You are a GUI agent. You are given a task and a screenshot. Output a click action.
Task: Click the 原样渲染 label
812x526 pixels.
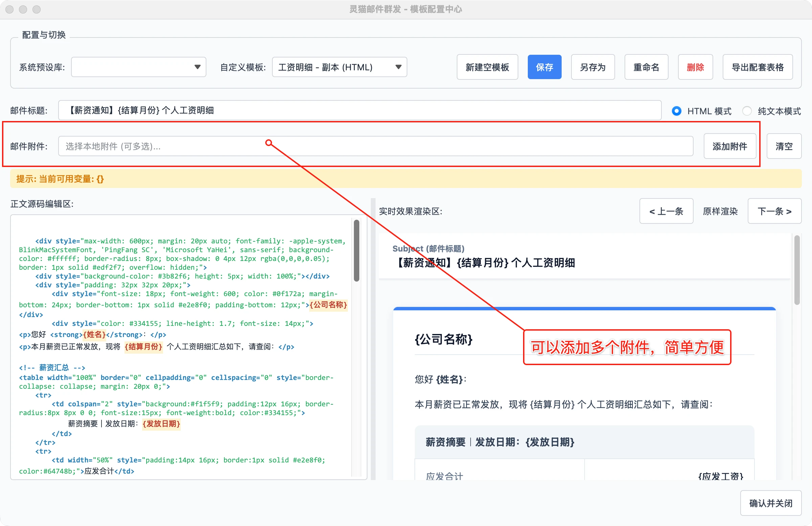[x=720, y=211]
